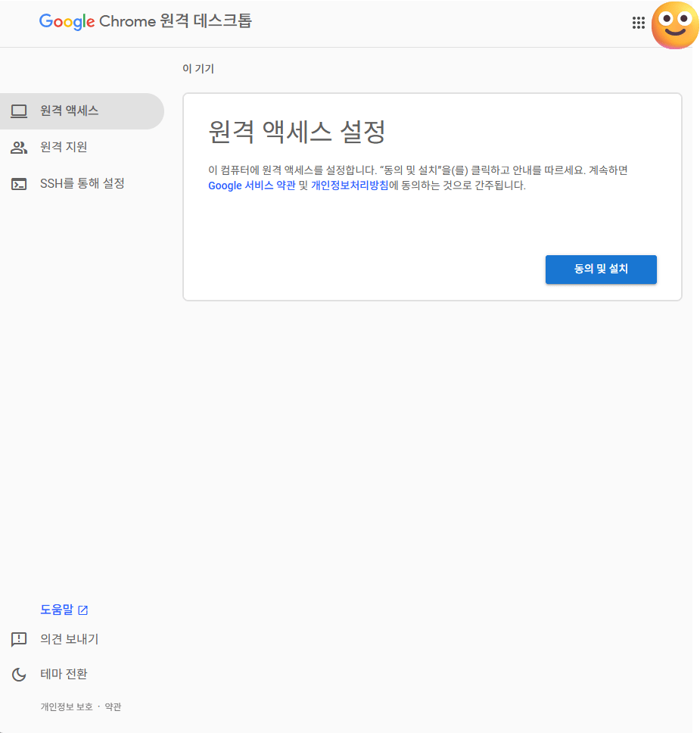The height and width of the screenshot is (733, 700).
Task: Open the account avatar menu
Action: pyautogui.click(x=675, y=25)
